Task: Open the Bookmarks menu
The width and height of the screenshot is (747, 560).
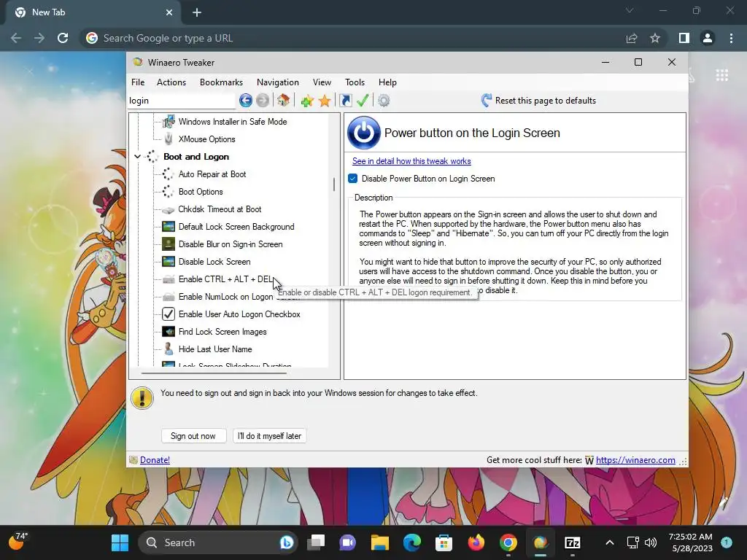Action: click(221, 82)
